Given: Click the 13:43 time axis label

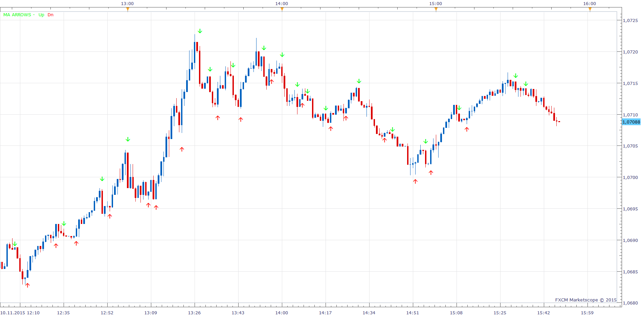Looking at the screenshot, I should (x=238, y=313).
